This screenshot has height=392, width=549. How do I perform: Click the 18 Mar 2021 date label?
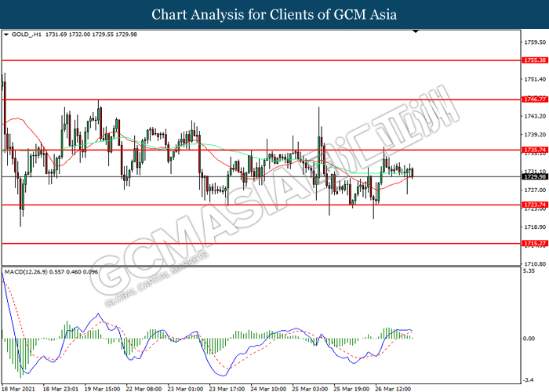pyautogui.click(x=19, y=389)
